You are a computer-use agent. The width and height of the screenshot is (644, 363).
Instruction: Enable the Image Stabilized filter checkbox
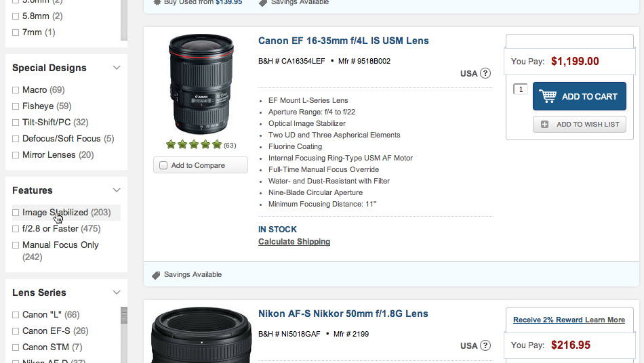[x=16, y=213]
